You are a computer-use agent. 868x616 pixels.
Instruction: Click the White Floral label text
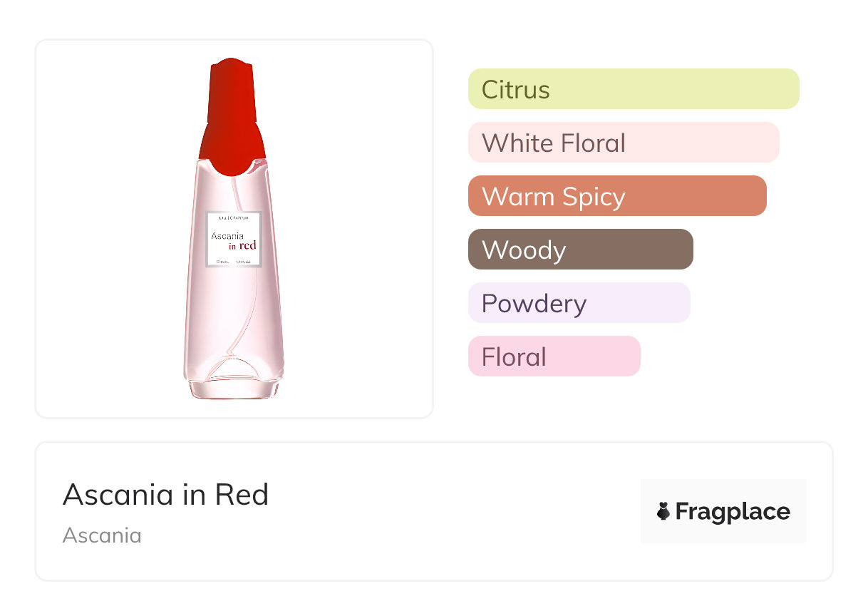tap(553, 143)
